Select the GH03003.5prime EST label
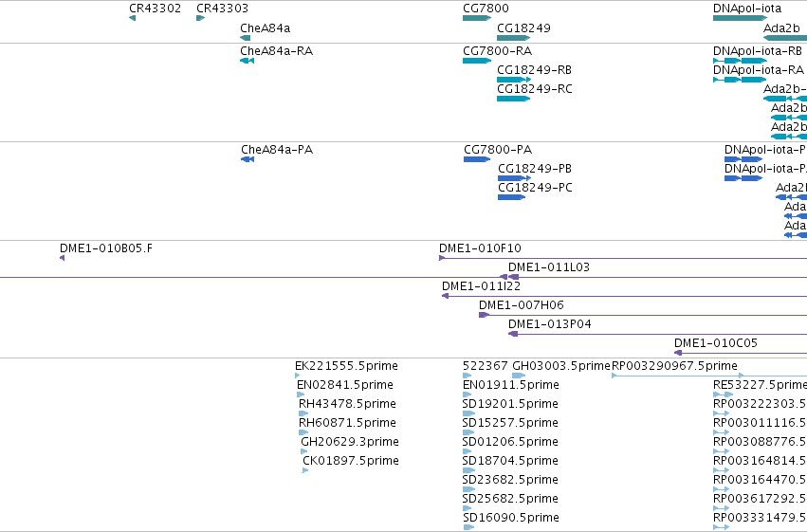Image resolution: width=807 pixels, height=532 pixels. tap(561, 366)
